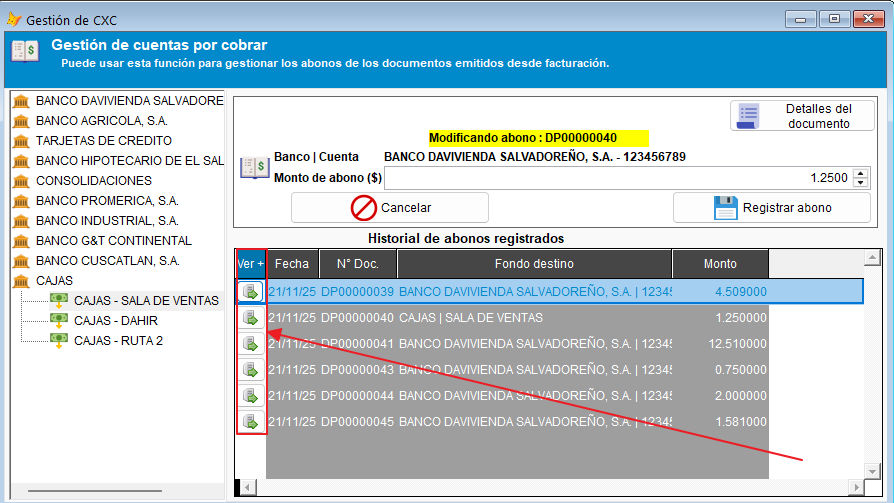Sort by Monto column header
The image size is (894, 503).
coord(720,263)
